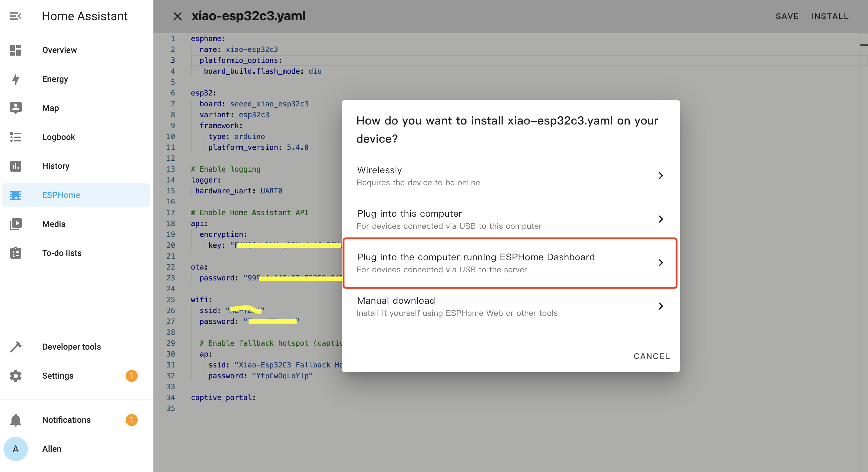Choose Wirelessly install option

(510, 176)
